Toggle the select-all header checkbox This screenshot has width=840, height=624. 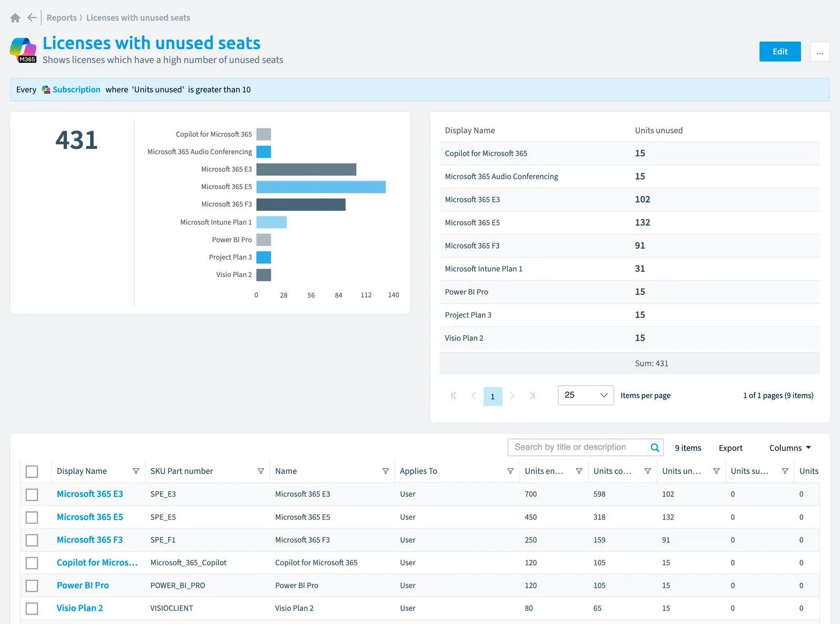(x=32, y=472)
